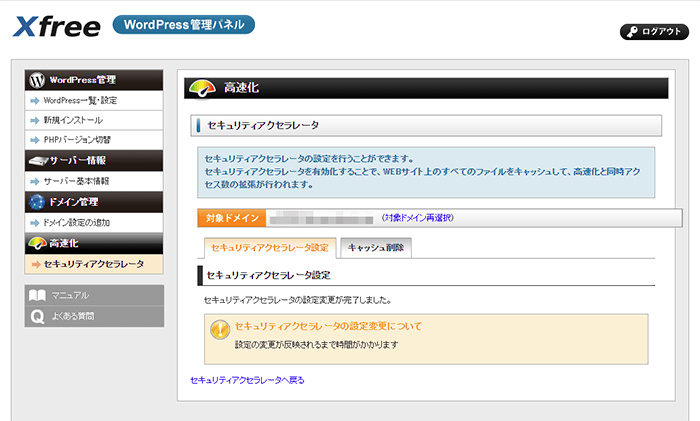Open the よくある質問 link
This screenshot has height=421, width=700.
(x=94, y=317)
